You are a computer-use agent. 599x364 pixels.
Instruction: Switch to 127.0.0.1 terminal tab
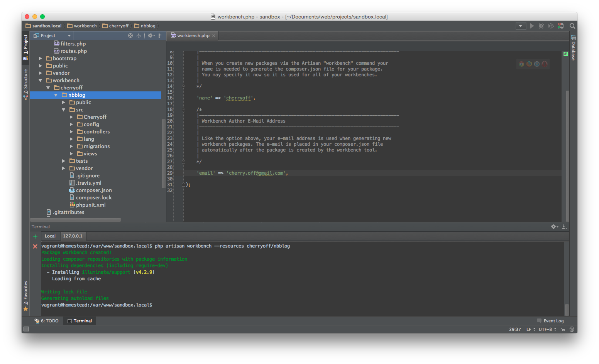pos(73,236)
